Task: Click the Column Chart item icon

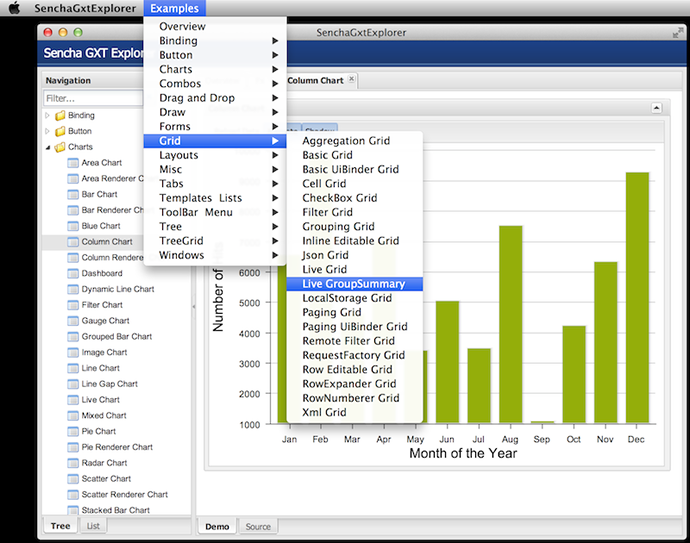Action: tap(73, 242)
